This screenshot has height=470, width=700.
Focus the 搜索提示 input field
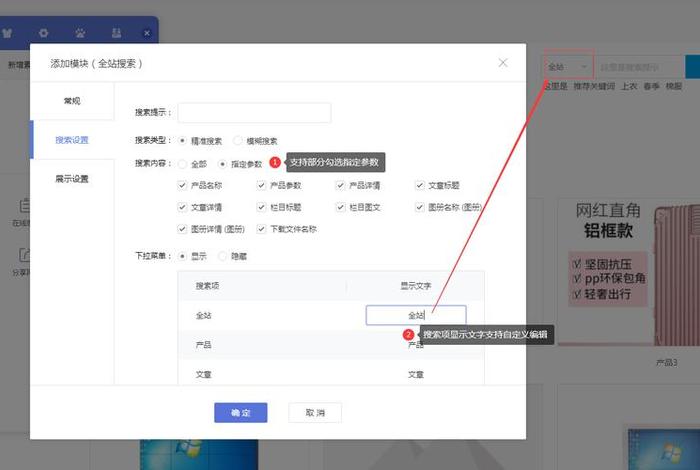pyautogui.click(x=254, y=112)
